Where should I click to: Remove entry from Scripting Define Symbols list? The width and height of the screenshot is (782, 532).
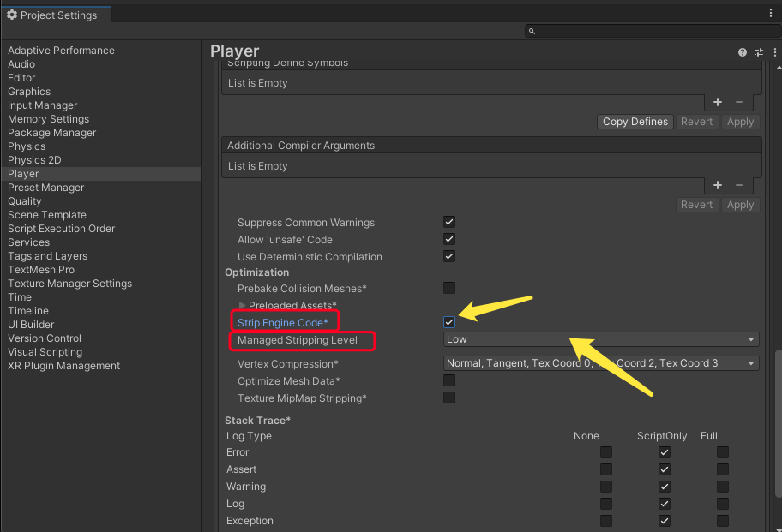pos(739,103)
